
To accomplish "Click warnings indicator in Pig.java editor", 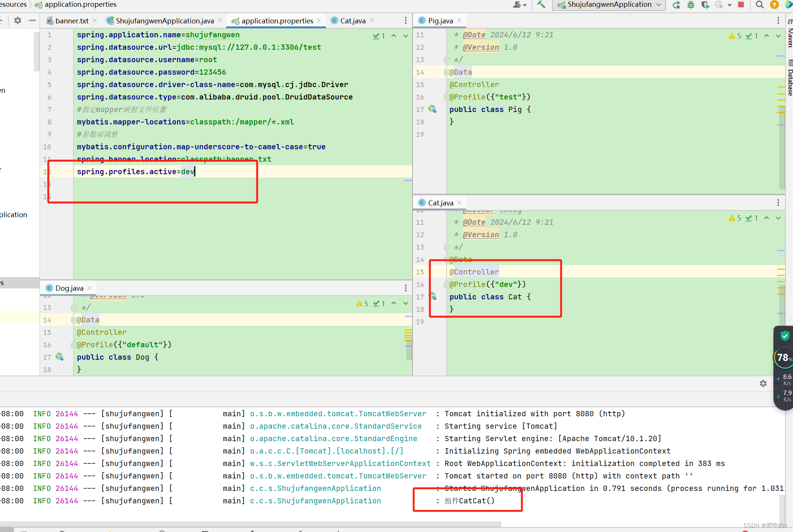I will click(735, 36).
